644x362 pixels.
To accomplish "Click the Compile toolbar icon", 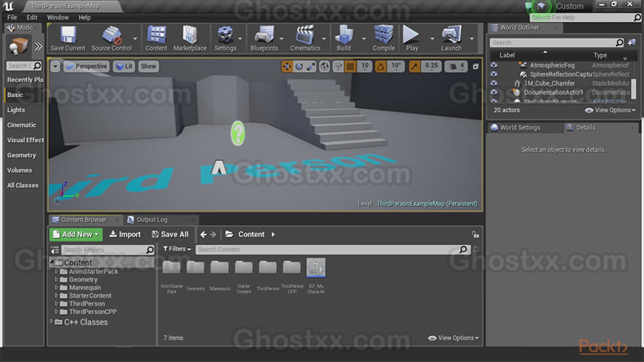I will click(x=383, y=38).
